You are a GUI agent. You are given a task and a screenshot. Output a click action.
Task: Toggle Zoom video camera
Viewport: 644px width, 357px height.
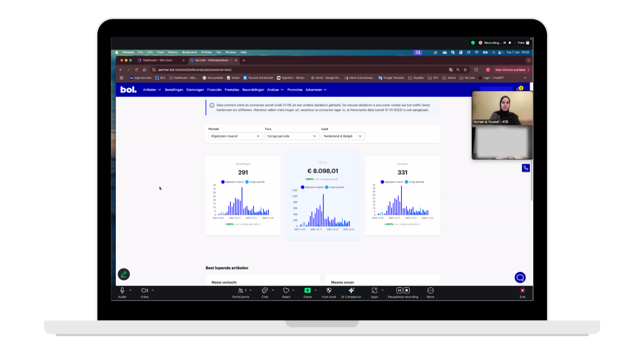(145, 293)
